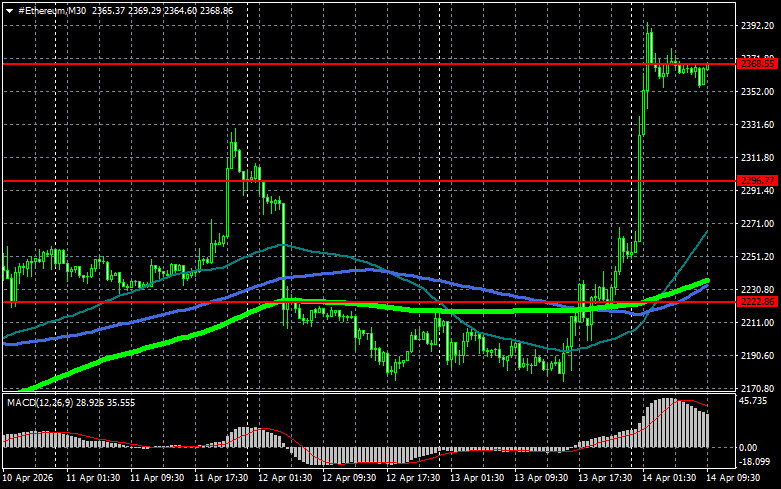Click the 45.735 MACD scale value
Screen dimensions: 781x489
pos(753,401)
